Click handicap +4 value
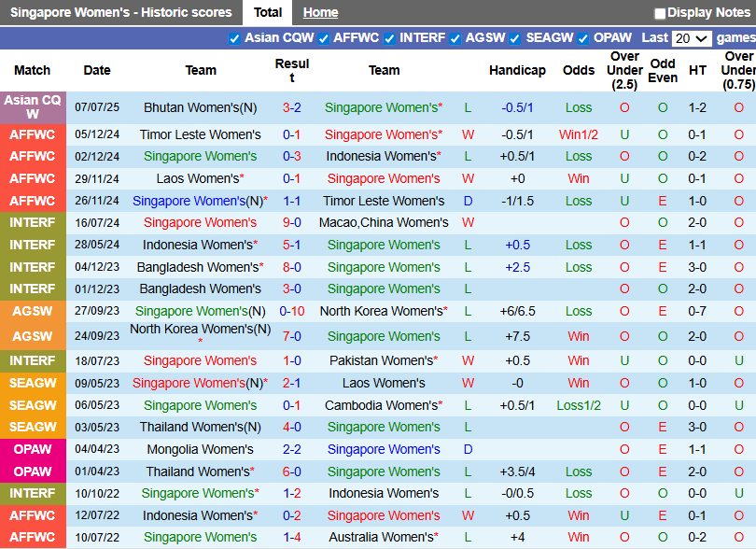The width and height of the screenshot is (756, 549). (517, 537)
